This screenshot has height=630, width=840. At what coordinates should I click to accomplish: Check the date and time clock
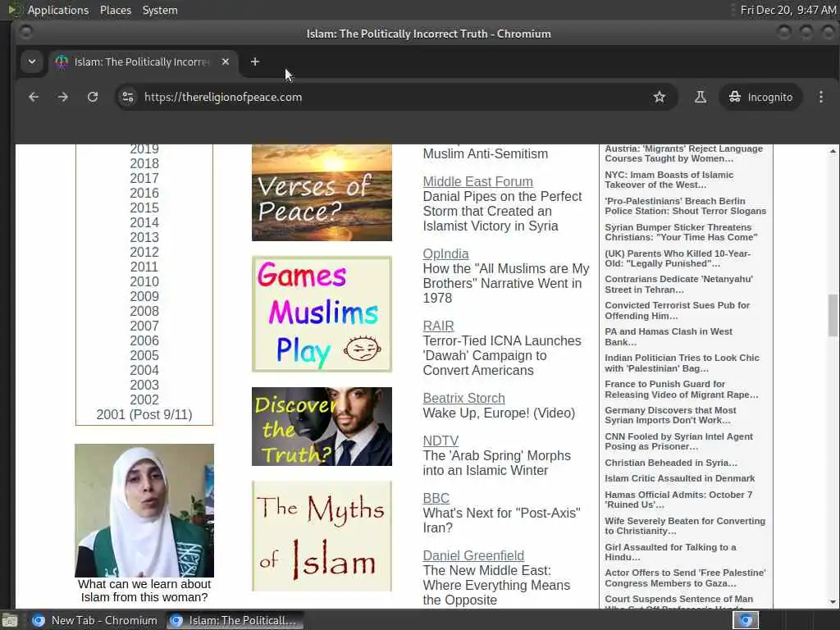tap(788, 10)
